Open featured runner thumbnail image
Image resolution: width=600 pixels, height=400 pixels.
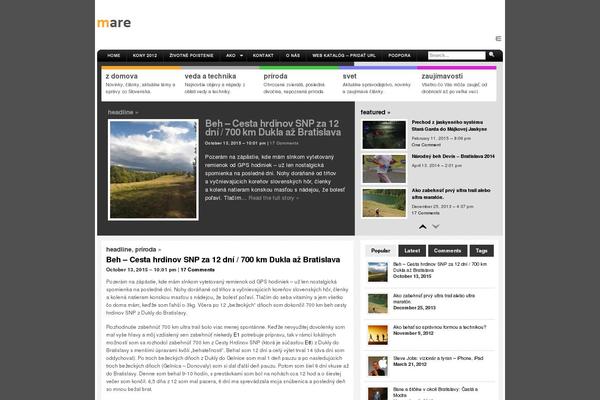point(384,169)
